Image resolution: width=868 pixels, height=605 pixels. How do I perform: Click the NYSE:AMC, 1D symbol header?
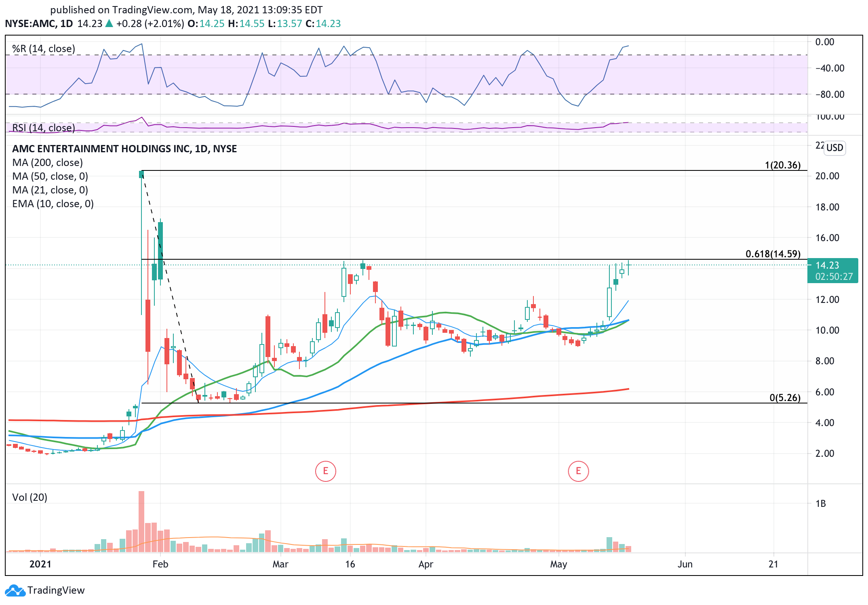39,23
